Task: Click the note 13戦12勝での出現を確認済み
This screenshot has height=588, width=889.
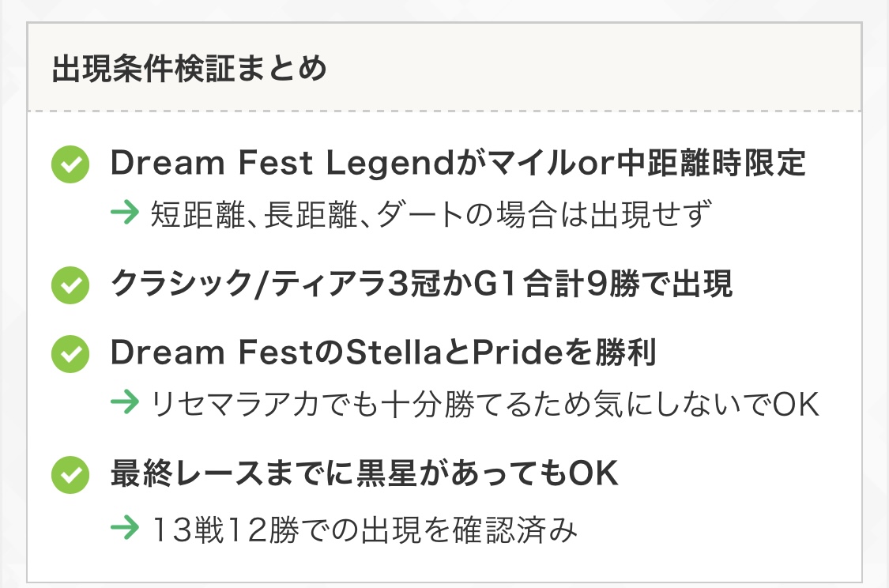Action: (364, 529)
